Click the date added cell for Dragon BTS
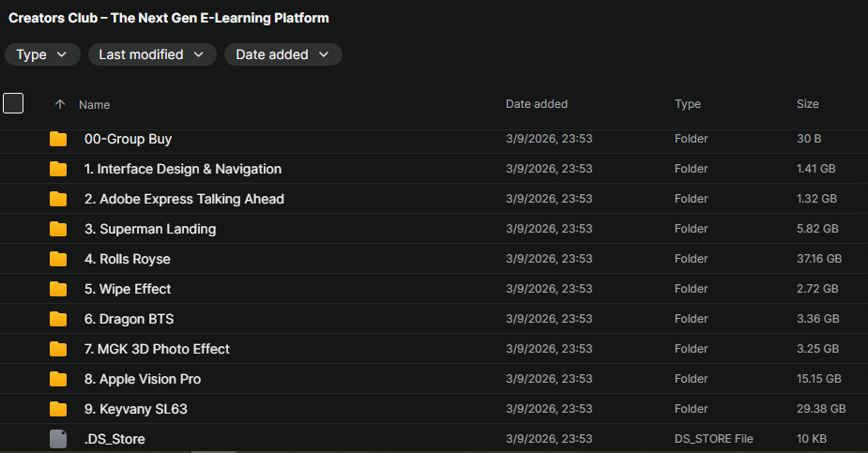The image size is (868, 453). (549, 319)
